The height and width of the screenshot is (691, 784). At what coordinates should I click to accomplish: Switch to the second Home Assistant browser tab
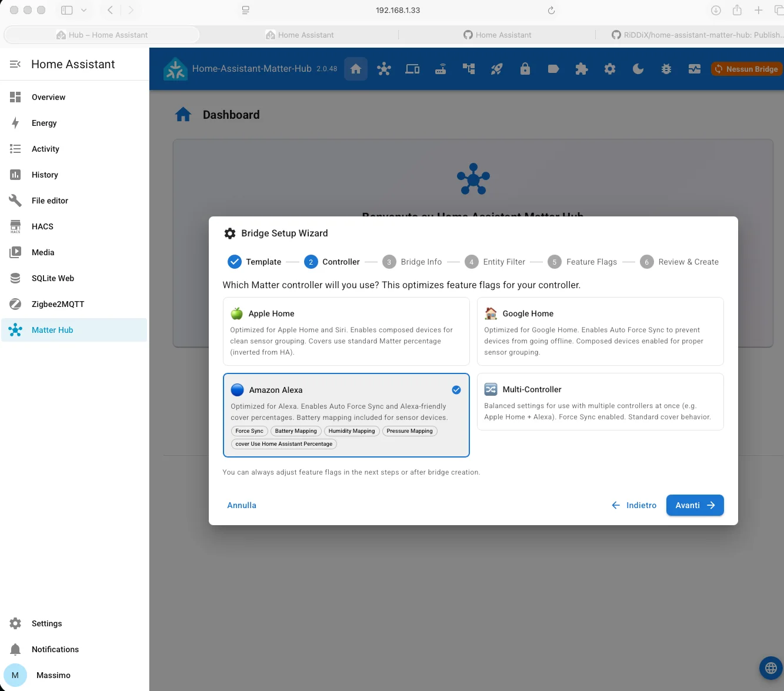click(299, 35)
